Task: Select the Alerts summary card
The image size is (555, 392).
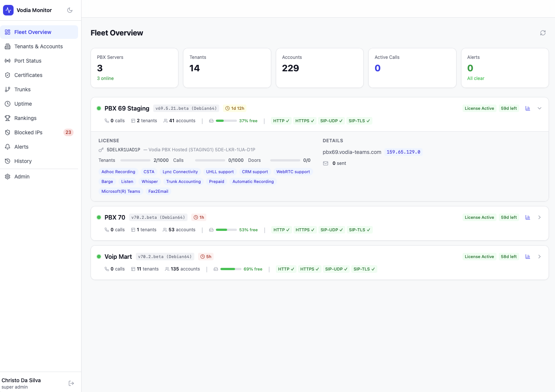Action: [x=504, y=68]
